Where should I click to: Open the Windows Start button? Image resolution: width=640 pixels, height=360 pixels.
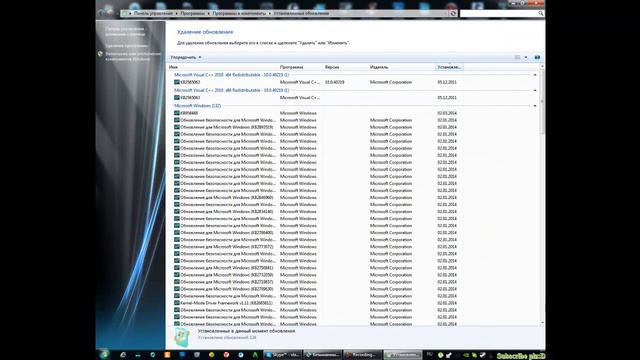tap(104, 354)
